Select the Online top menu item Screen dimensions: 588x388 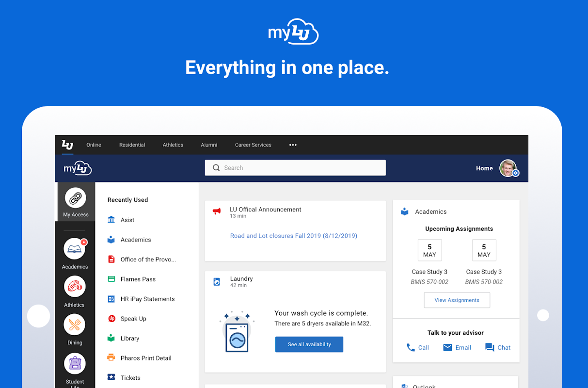click(94, 145)
